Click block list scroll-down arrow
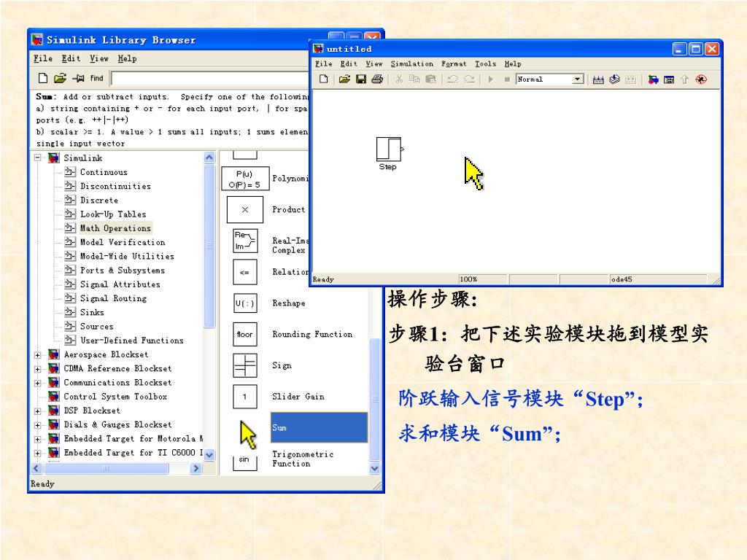This screenshot has height=560, width=747. coord(374,468)
